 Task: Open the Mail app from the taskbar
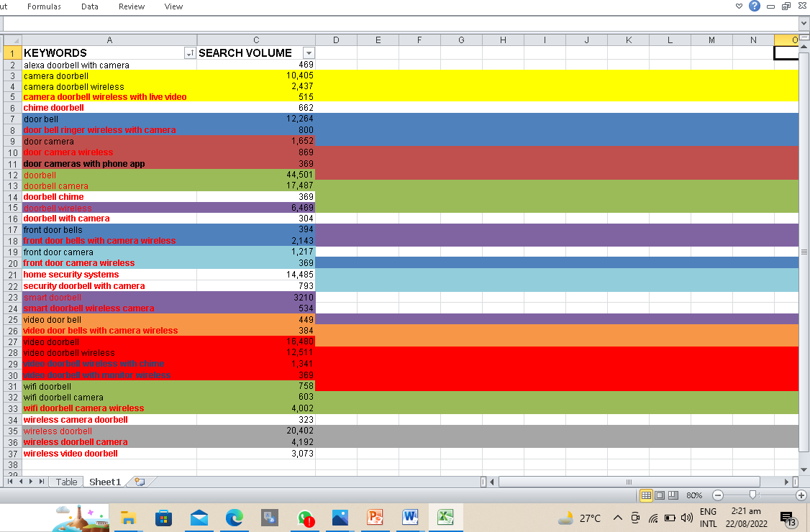[199, 517]
